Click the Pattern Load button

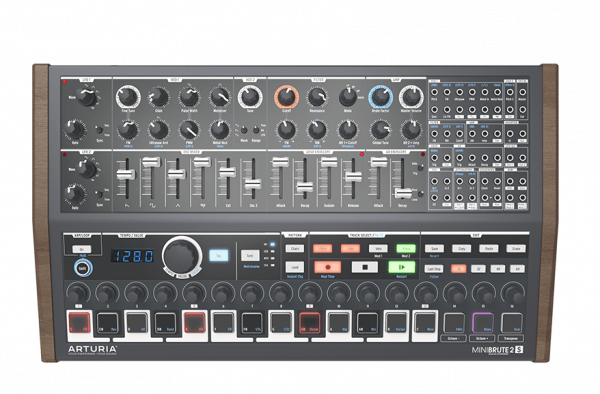click(x=295, y=267)
